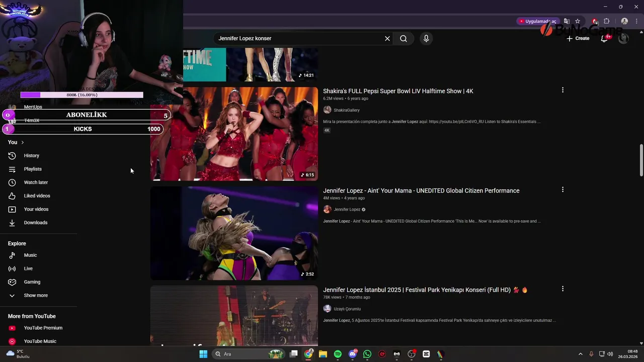Open File Explorer from the taskbar
This screenshot has height=362, width=644.
323,354
